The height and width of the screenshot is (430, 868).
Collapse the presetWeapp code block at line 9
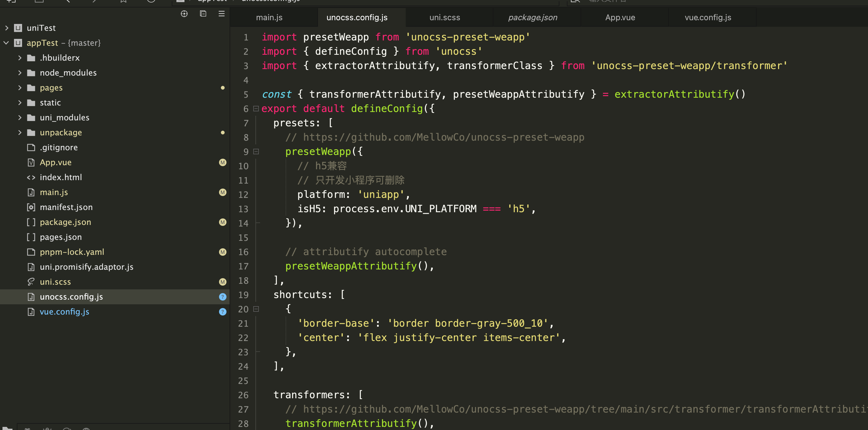pyautogui.click(x=256, y=152)
